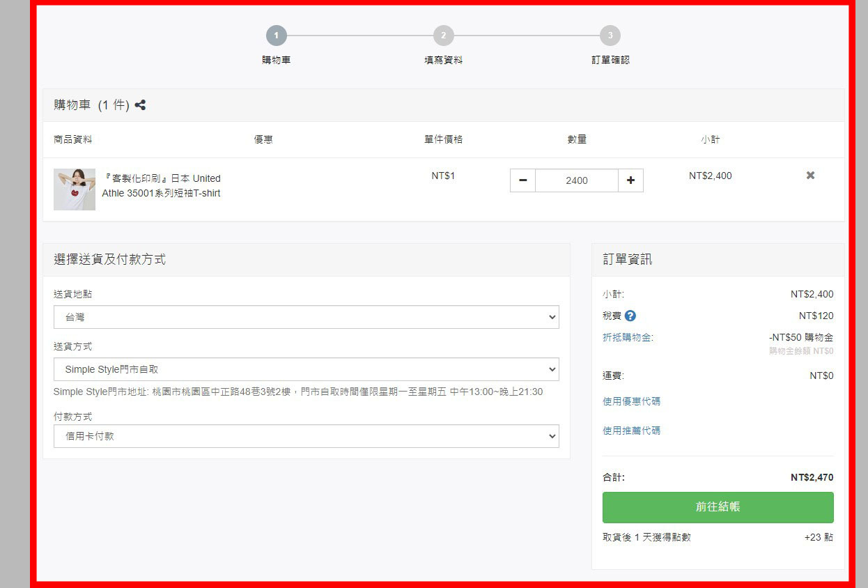868x588 pixels.
Task: Decrease quantity with the minus button
Action: click(522, 180)
